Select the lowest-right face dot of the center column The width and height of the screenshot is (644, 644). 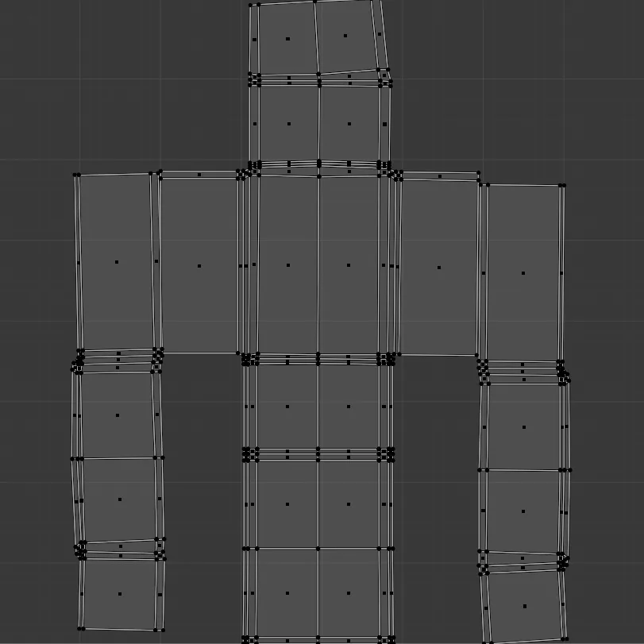(x=349, y=593)
